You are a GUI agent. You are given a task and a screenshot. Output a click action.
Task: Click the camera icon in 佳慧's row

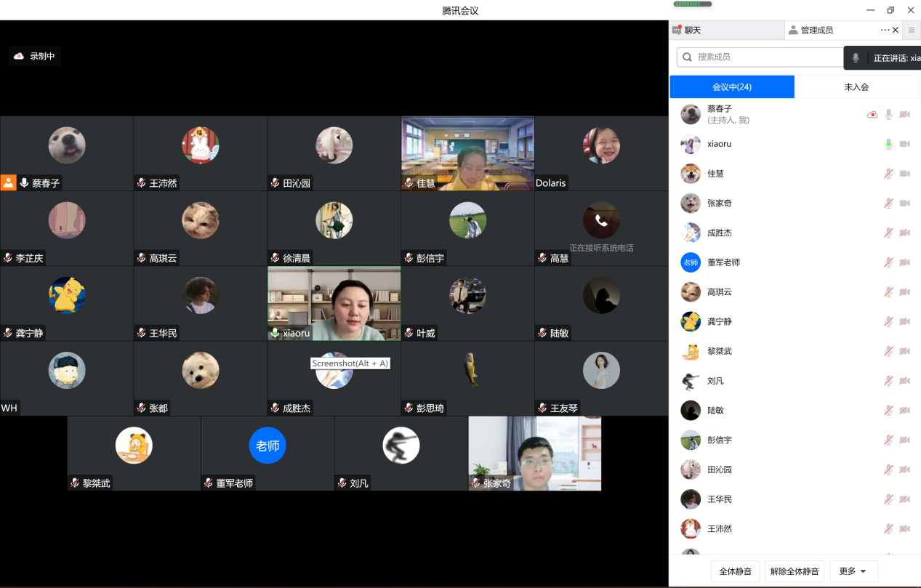pos(905,174)
